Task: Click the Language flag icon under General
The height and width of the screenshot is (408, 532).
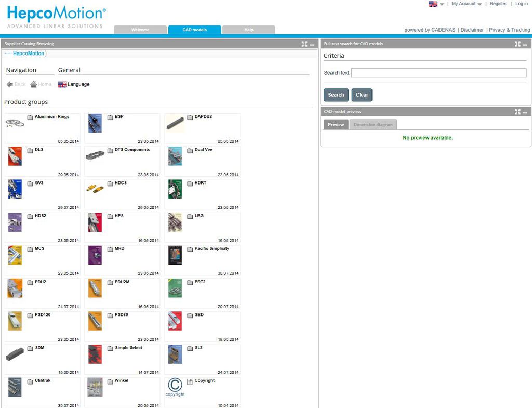Action: [x=62, y=85]
